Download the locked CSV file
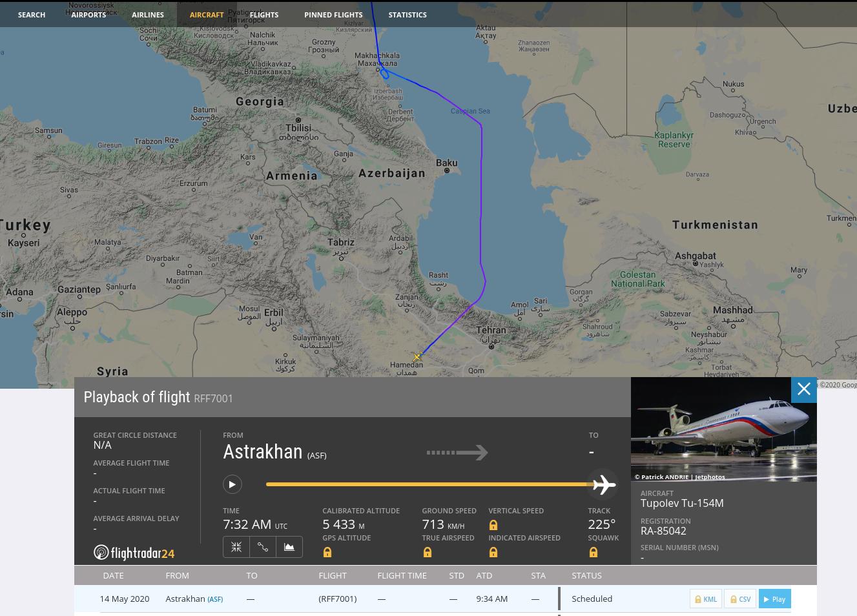 tap(740, 599)
